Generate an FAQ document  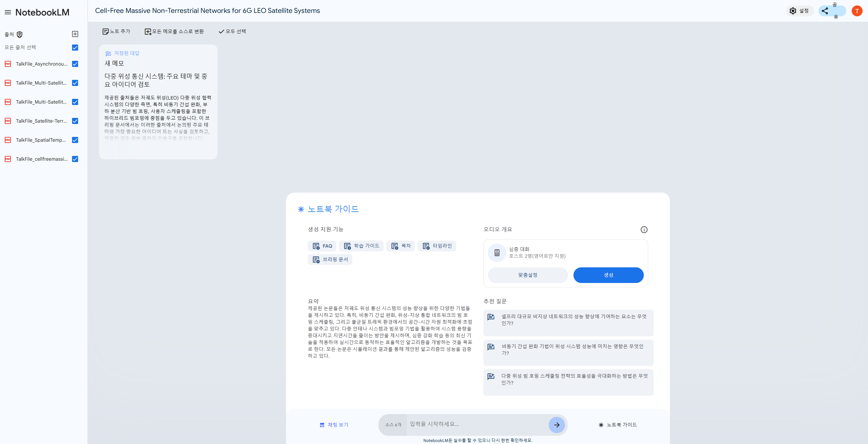coord(322,246)
